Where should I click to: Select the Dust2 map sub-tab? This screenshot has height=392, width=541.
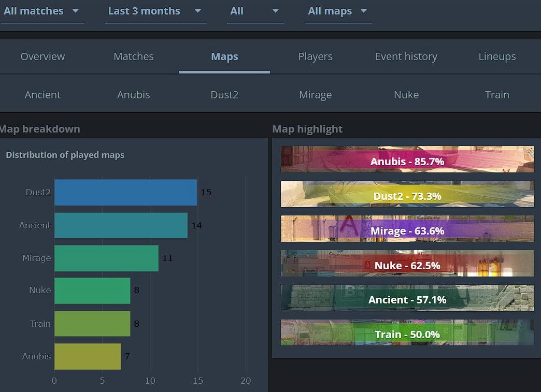[x=224, y=95]
